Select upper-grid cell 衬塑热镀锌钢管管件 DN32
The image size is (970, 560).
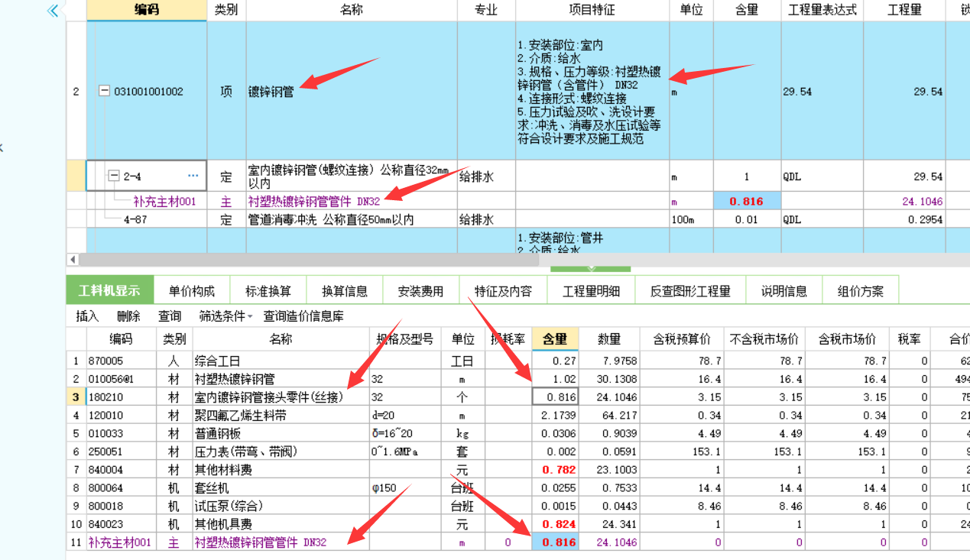[x=352, y=202]
